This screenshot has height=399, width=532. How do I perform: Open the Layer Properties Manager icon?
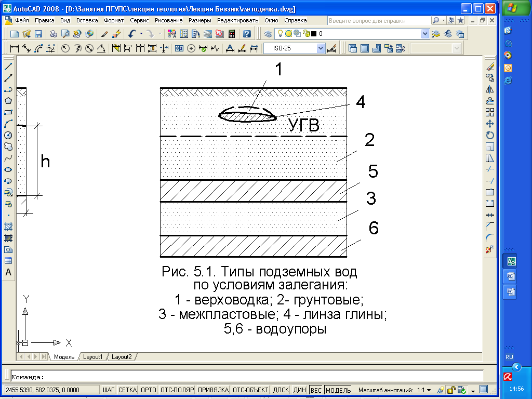268,34
